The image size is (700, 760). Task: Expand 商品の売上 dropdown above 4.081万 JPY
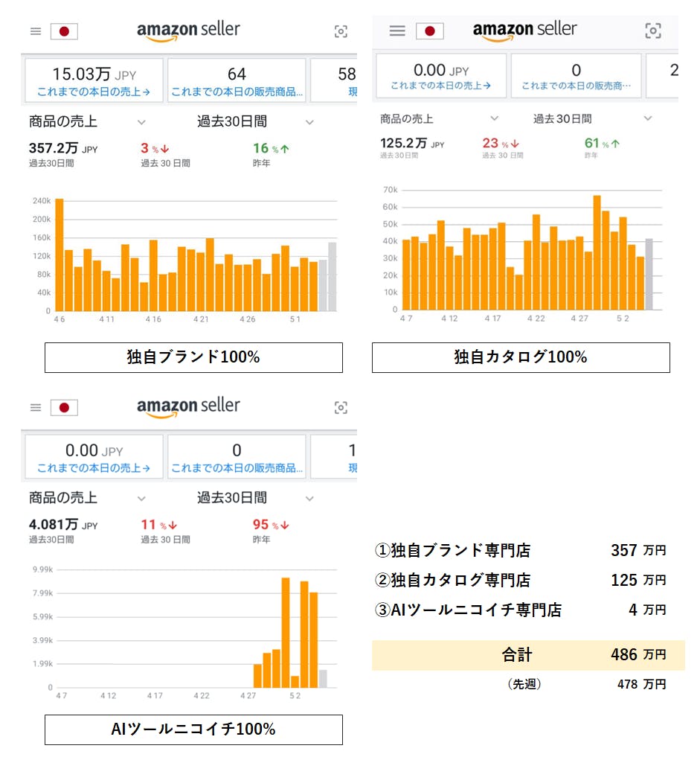[141, 498]
